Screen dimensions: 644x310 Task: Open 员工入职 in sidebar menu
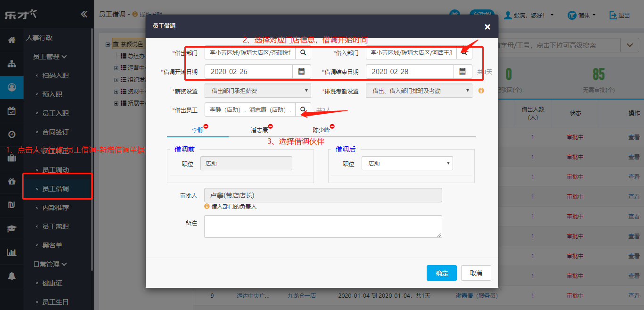[x=55, y=113]
